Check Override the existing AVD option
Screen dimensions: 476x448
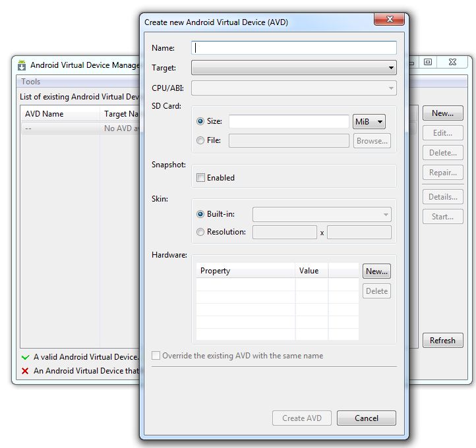tap(156, 356)
